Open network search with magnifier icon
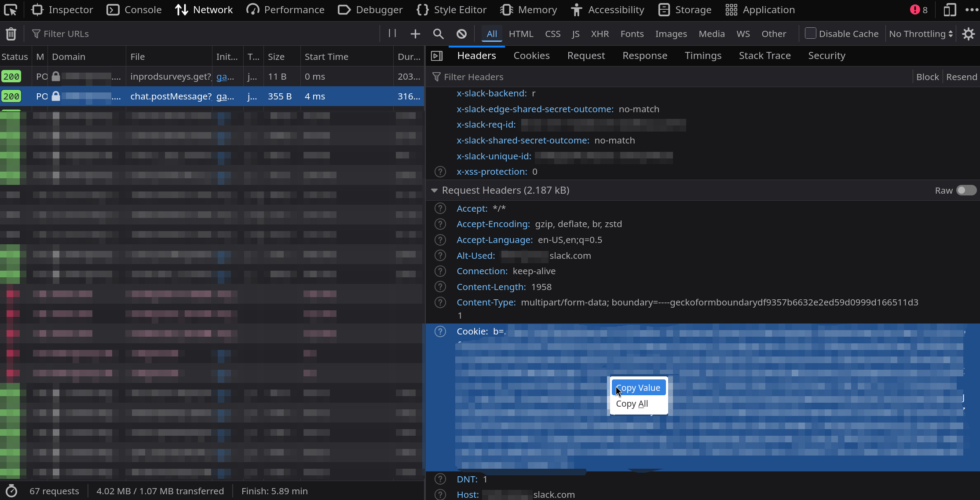This screenshot has width=980, height=500. point(438,34)
